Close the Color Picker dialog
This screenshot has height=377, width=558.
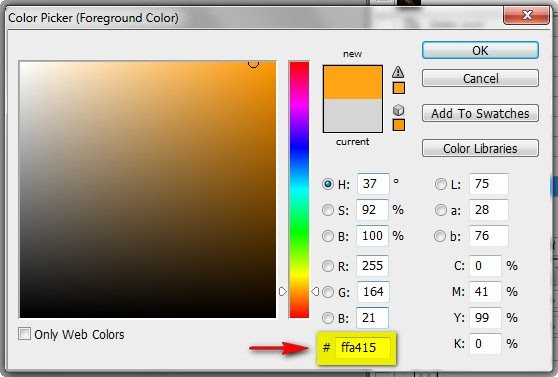[527, 15]
